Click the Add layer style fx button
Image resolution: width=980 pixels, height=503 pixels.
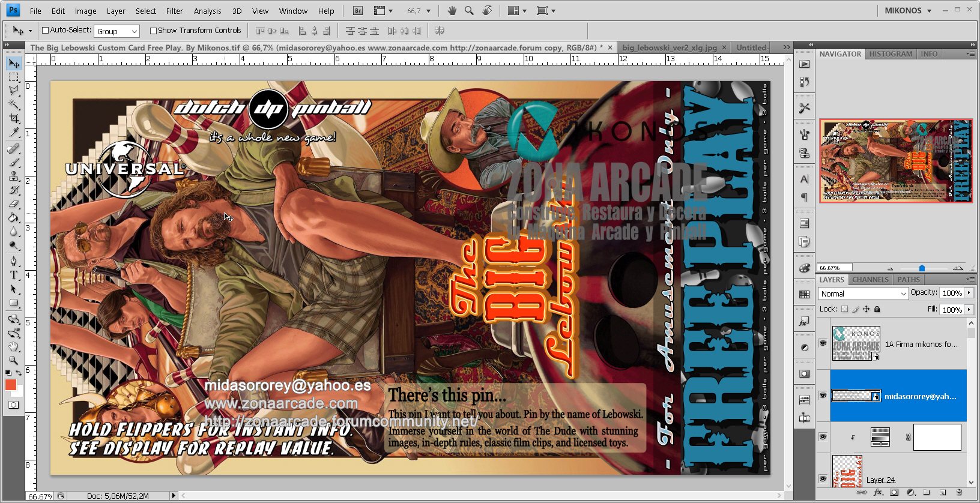point(879,492)
